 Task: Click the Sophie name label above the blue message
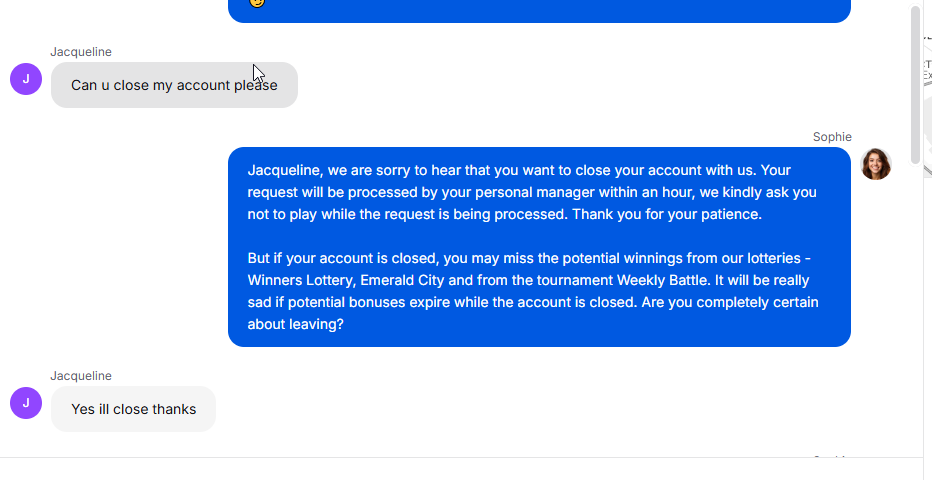[x=832, y=137]
